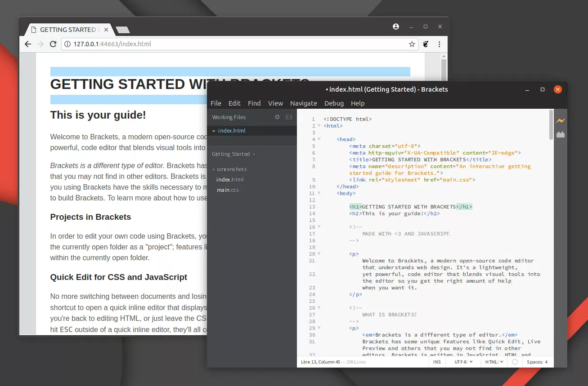The width and height of the screenshot is (588, 386).
Task: Go forward in the Chrome browser
Action: [x=40, y=44]
